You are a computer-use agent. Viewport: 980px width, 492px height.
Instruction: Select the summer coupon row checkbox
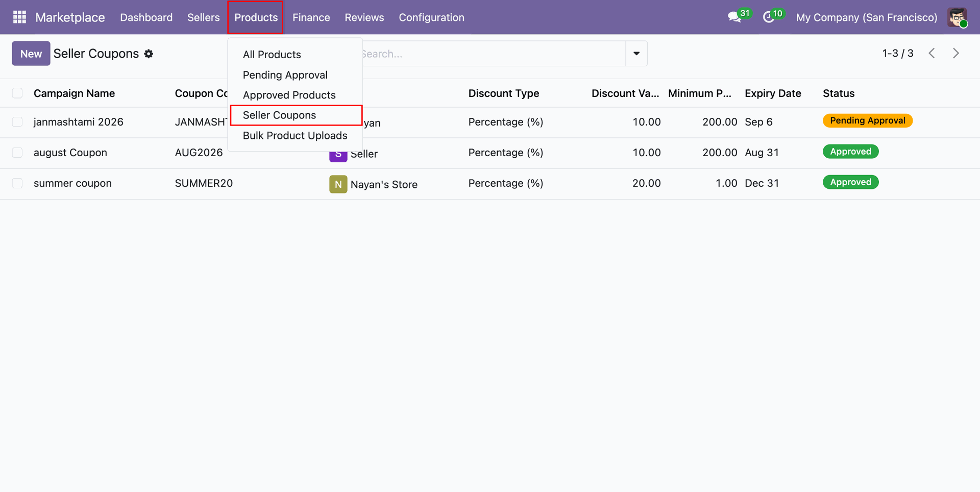click(x=17, y=183)
